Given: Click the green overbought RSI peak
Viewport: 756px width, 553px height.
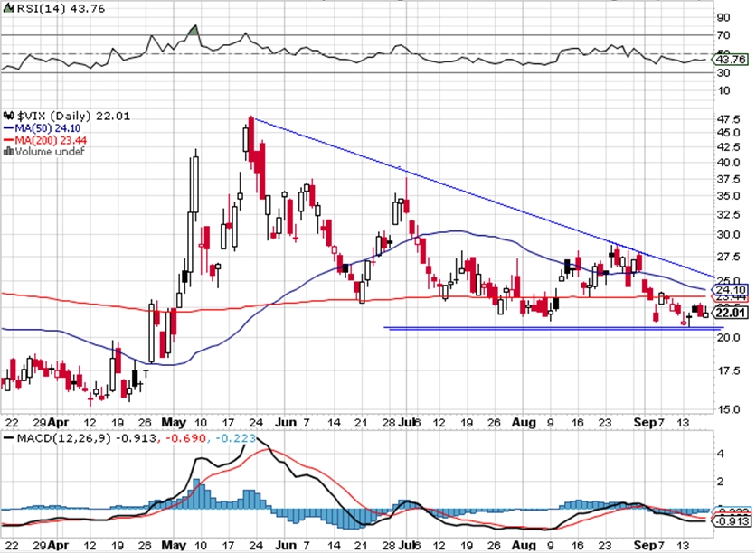Looking at the screenshot, I should tap(194, 31).
